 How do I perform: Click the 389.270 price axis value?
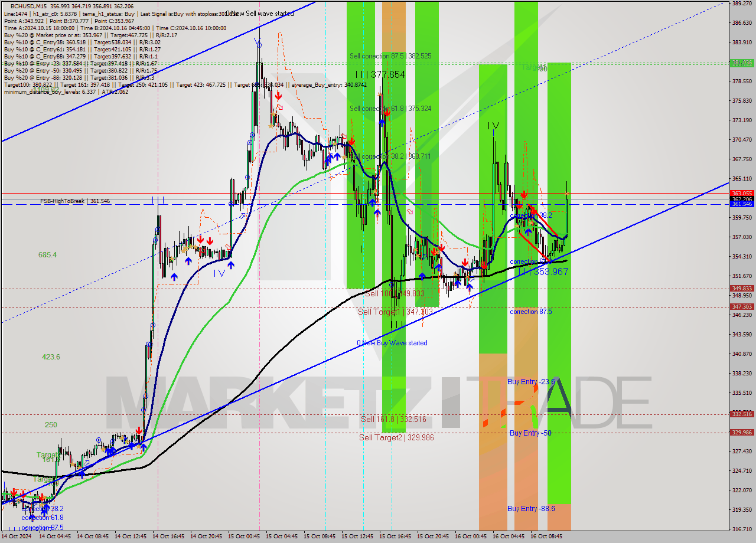(x=742, y=4)
